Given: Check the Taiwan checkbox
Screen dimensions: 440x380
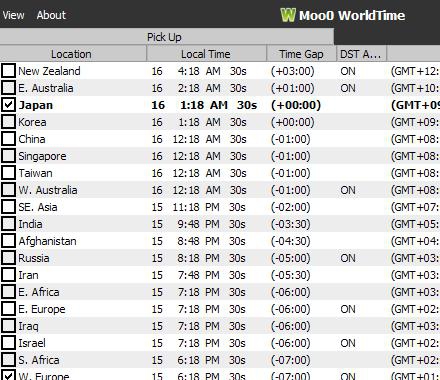Looking at the screenshot, I should (x=8, y=173).
